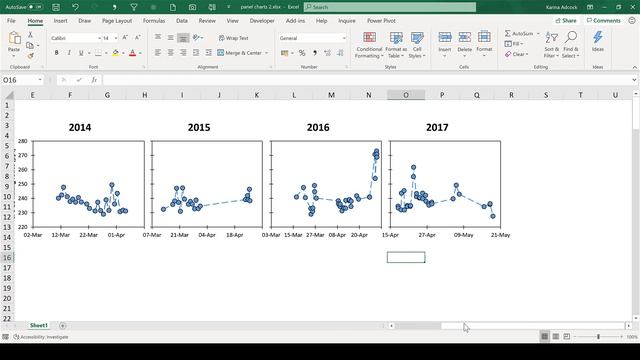The image size is (640, 360).
Task: Switch to Page Break Preview
Action: click(567, 336)
